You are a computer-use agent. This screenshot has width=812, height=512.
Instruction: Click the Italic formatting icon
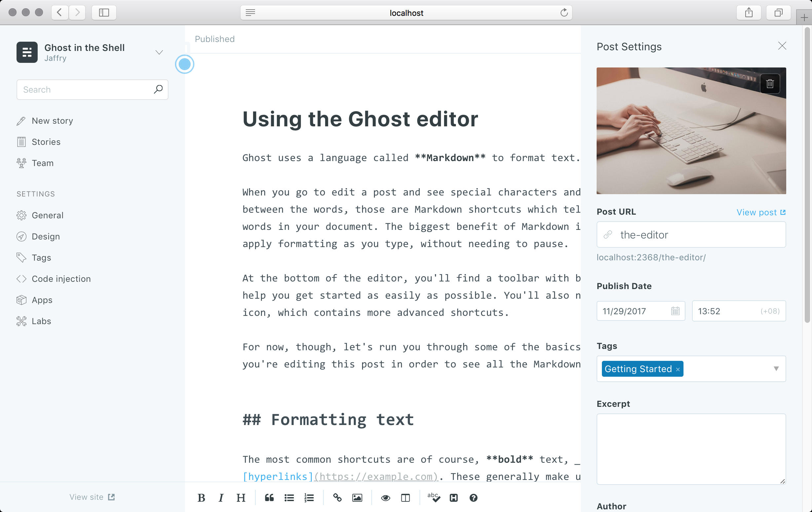pos(221,498)
